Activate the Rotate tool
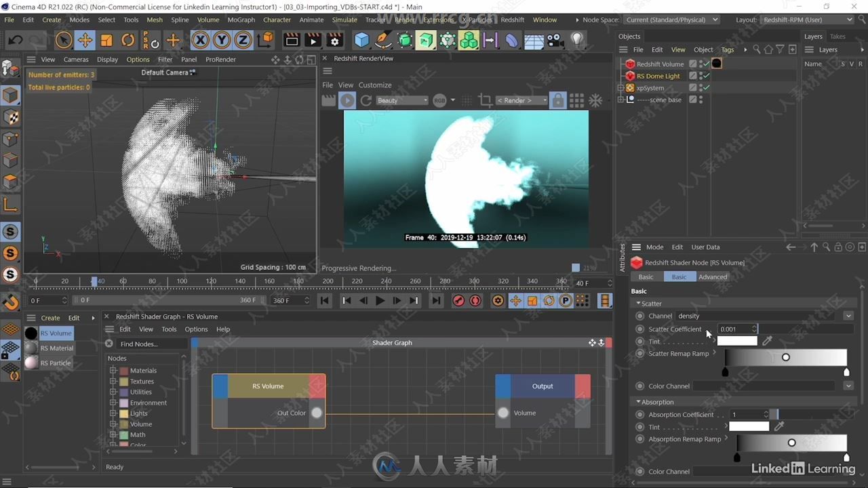This screenshot has width=868, height=488. (x=127, y=40)
